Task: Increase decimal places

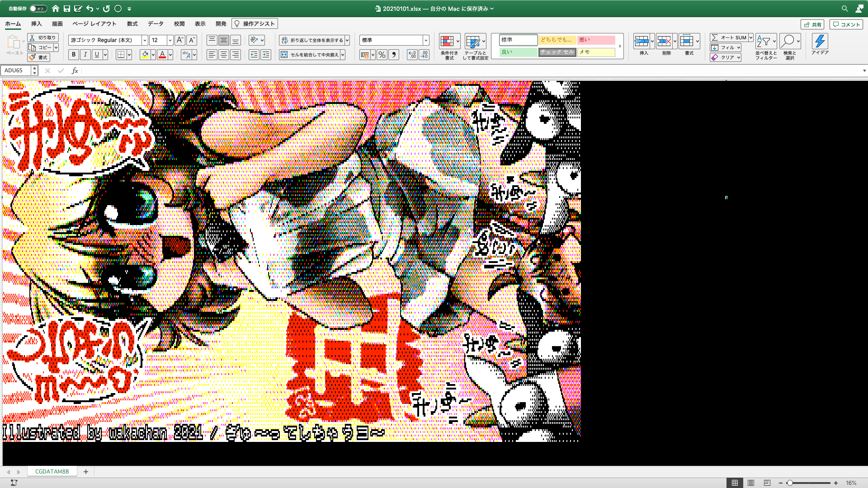Action: (412, 55)
